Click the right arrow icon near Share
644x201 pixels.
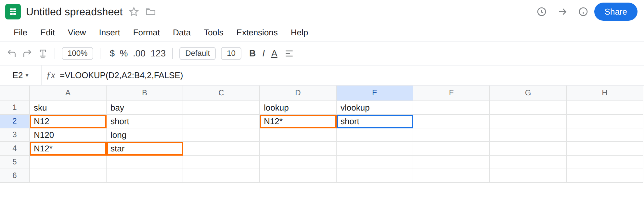click(562, 12)
